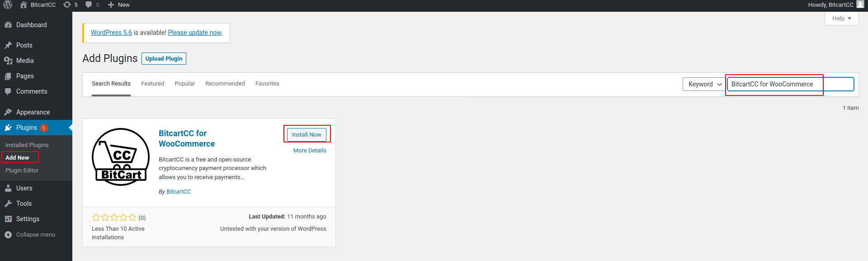This screenshot has width=868, height=261.
Task: Click the Upload Plugin button
Action: pos(164,59)
